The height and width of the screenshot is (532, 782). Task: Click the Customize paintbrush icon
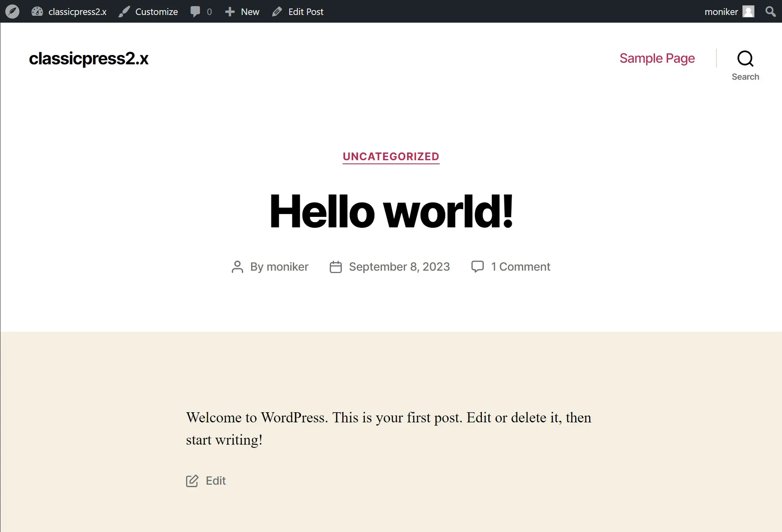(x=124, y=12)
